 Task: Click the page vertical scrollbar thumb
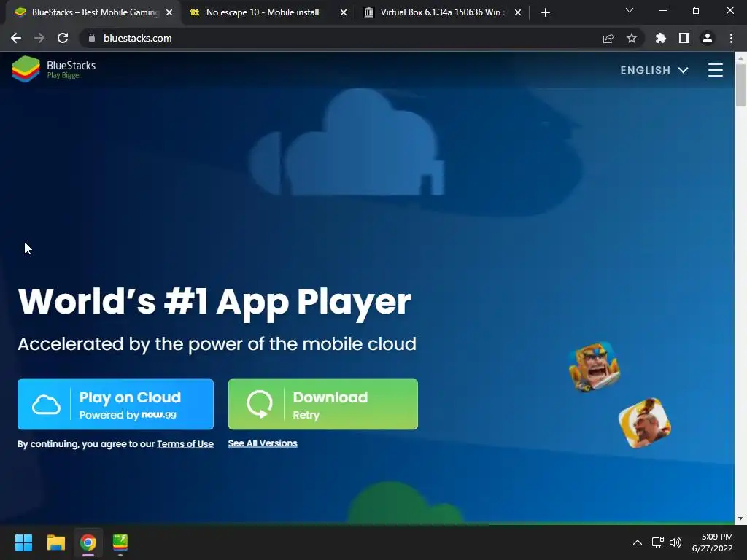click(740, 85)
